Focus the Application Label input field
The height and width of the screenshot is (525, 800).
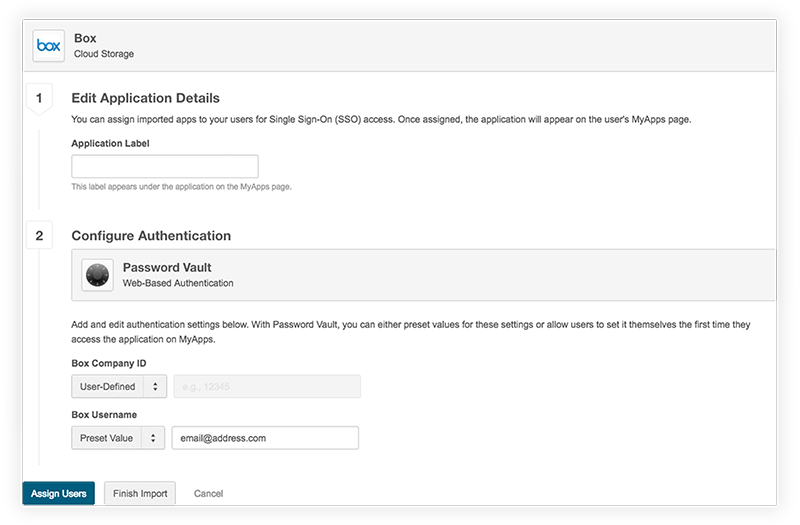click(165, 166)
